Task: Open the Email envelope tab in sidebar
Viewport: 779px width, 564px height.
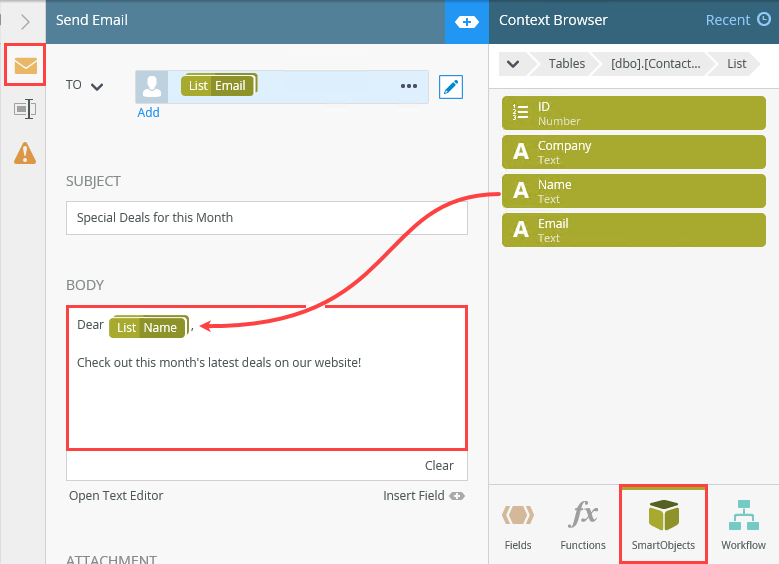Action: (x=25, y=65)
